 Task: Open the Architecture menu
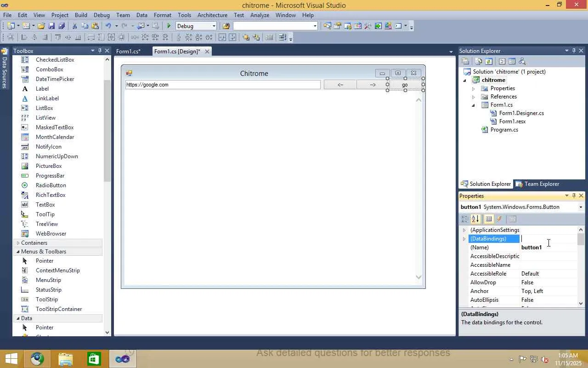tap(212, 15)
